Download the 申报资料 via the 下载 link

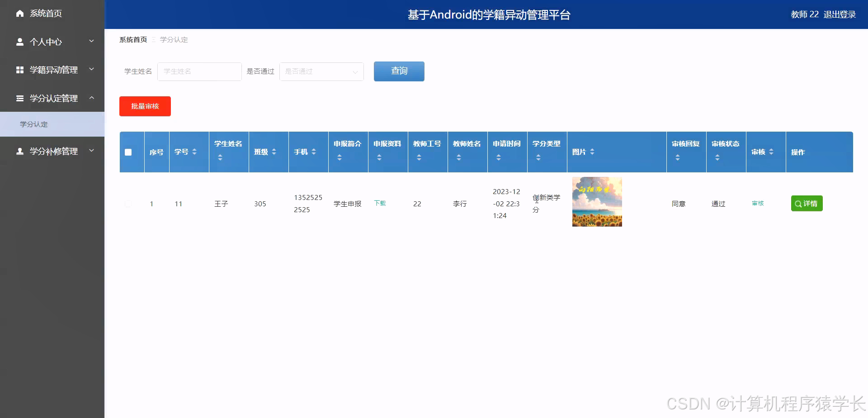380,203
